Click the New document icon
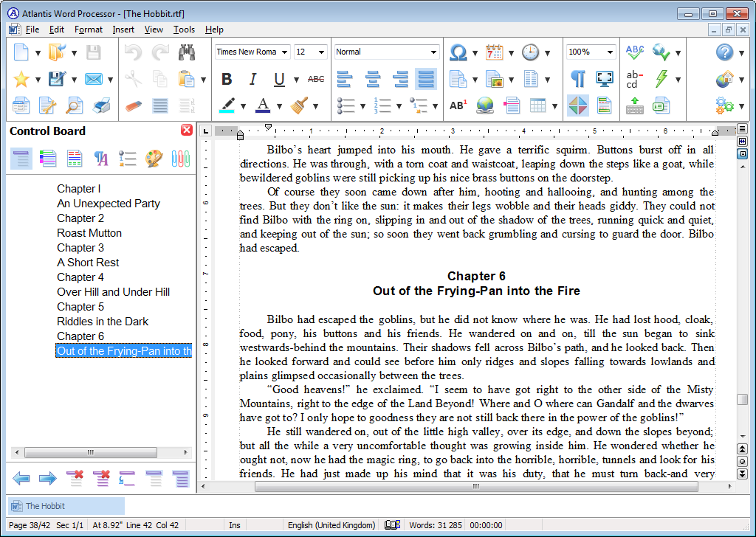 pos(21,52)
